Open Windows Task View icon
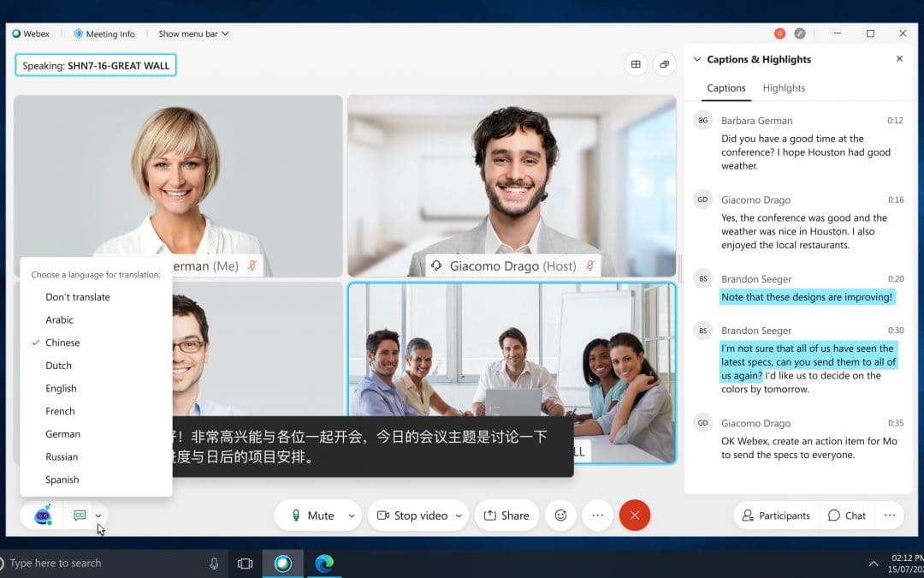The image size is (924, 578). pyautogui.click(x=246, y=563)
